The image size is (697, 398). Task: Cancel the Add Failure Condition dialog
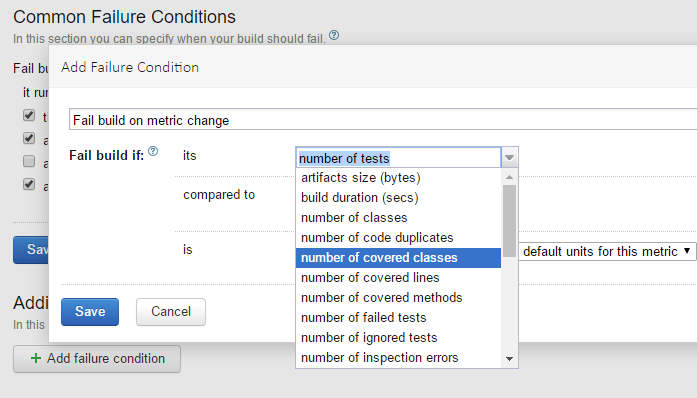pos(171,312)
